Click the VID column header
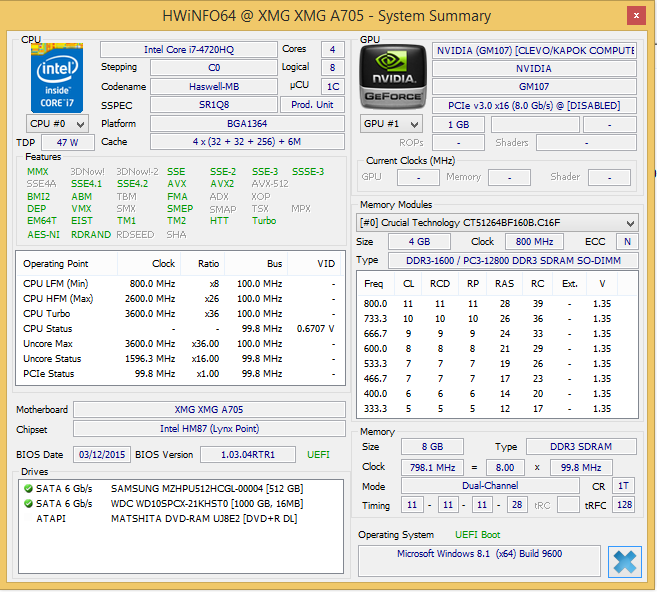This screenshot has width=657, height=592. pyautogui.click(x=316, y=264)
